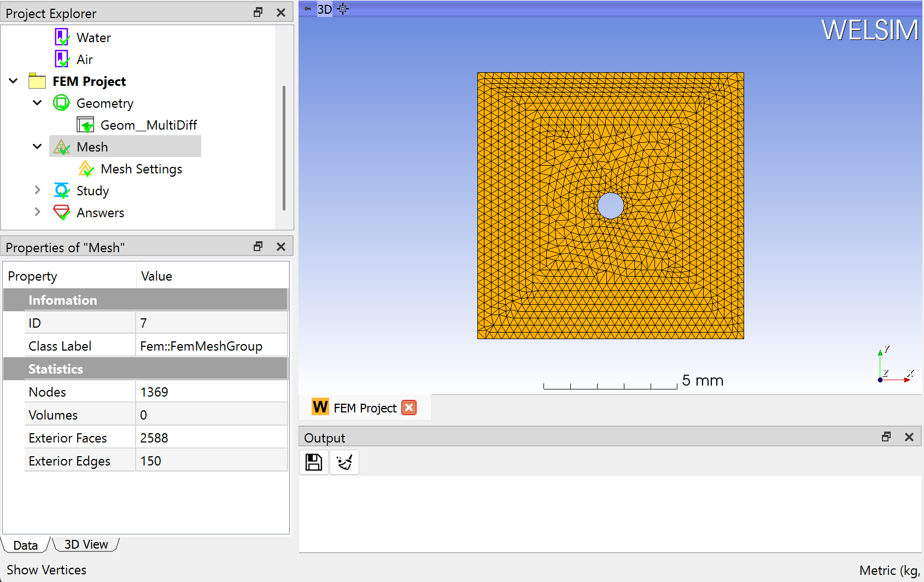Click the Study node icon
Screen dimensions: 924x582
61,190
